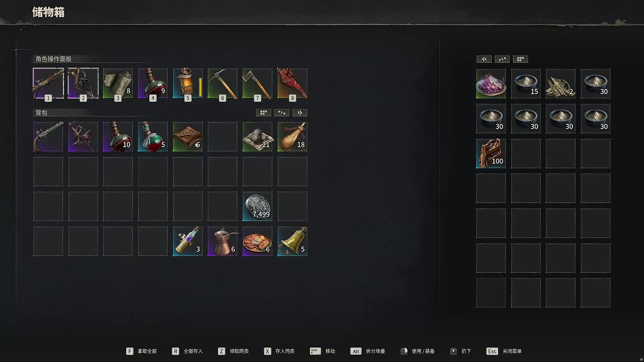The image size is (644, 362).
Task: Choose the purple crystal bowl in storage
Action: (x=491, y=83)
